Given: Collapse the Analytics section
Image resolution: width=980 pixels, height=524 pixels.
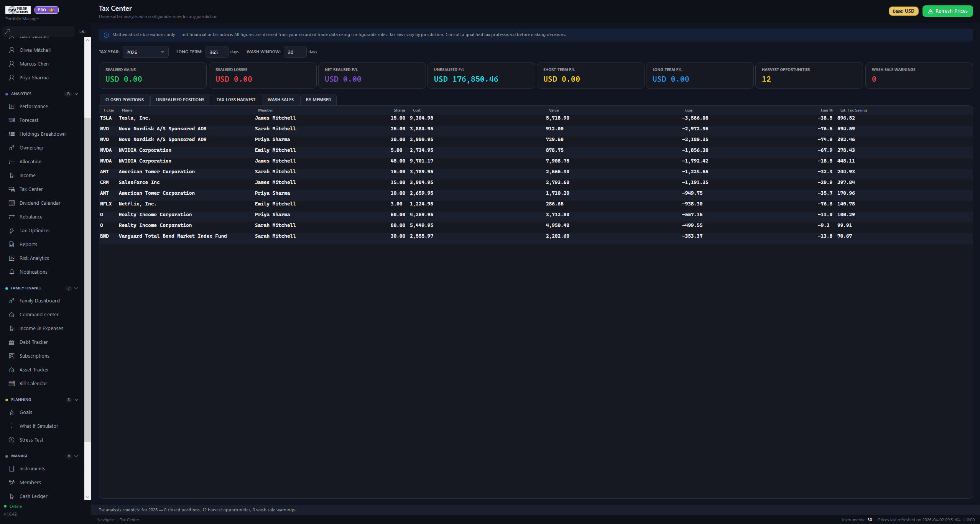Looking at the screenshot, I should point(76,94).
